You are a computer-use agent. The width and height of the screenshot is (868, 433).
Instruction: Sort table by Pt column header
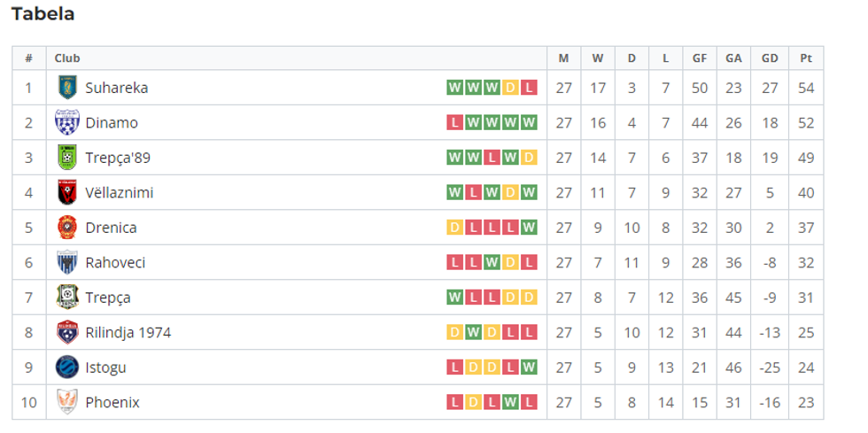pyautogui.click(x=805, y=58)
